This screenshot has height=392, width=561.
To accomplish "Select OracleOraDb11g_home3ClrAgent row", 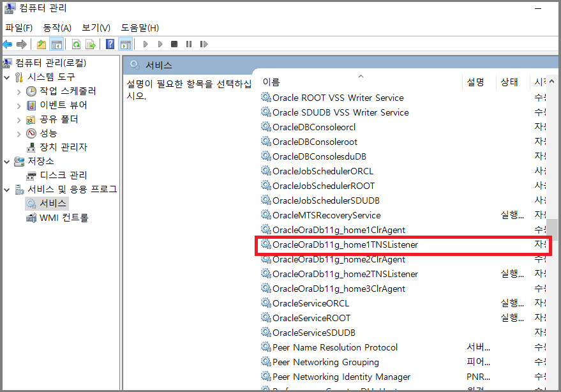I will tap(403, 289).
